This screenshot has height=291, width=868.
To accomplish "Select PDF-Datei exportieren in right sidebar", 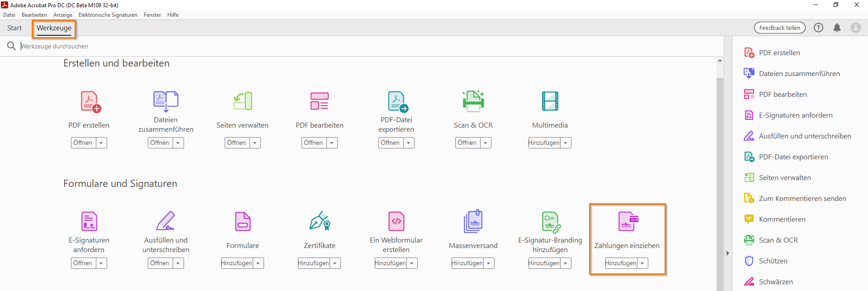I will click(786, 157).
